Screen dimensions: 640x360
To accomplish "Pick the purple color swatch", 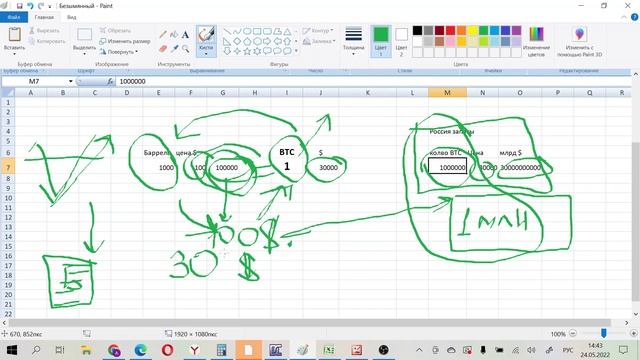I will pyautogui.click(x=516, y=31).
